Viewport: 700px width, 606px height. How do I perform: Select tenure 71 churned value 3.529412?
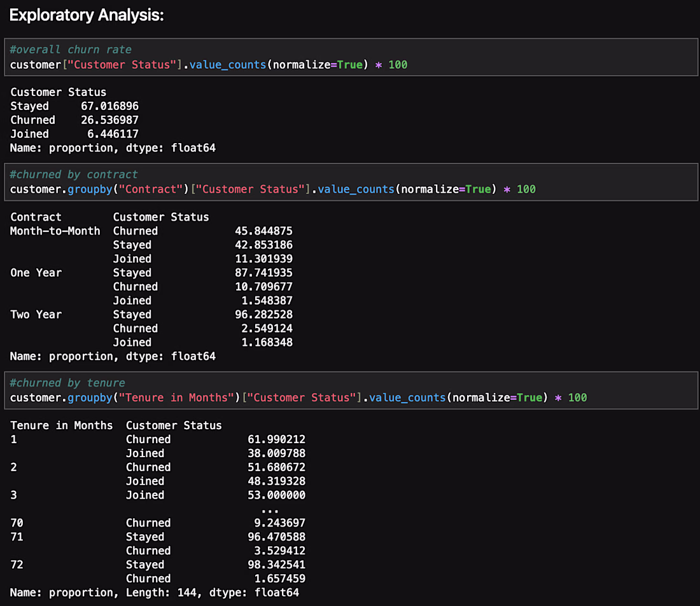(x=280, y=551)
